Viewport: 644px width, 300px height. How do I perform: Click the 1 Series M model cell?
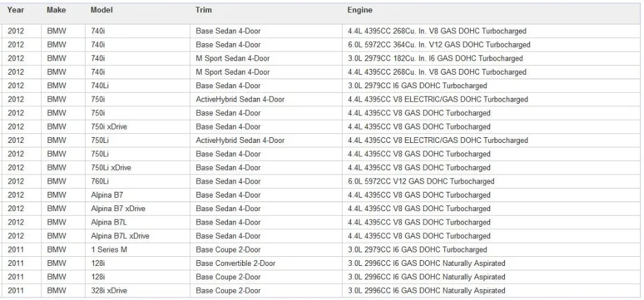point(116,250)
